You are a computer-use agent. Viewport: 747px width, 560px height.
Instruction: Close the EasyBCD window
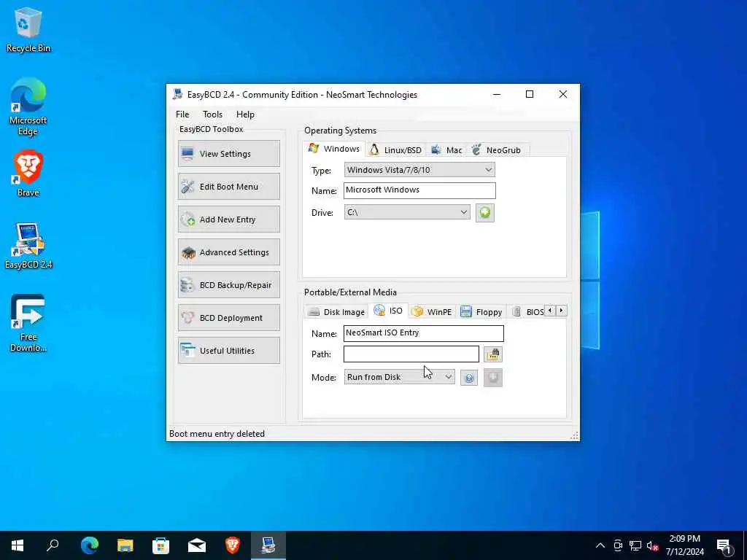[562, 94]
